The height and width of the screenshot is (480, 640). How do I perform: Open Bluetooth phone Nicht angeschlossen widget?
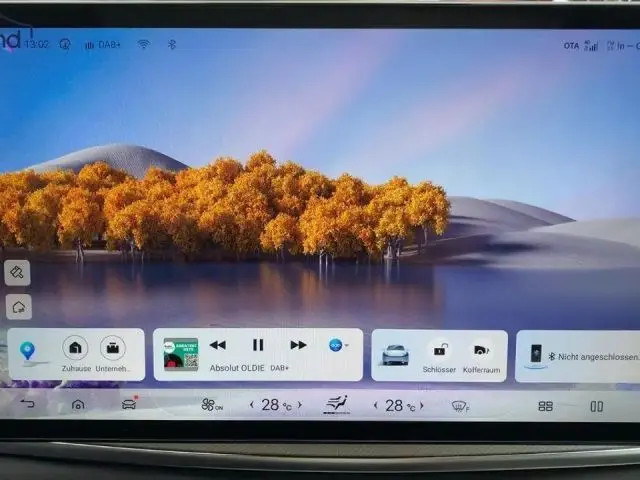[580, 356]
